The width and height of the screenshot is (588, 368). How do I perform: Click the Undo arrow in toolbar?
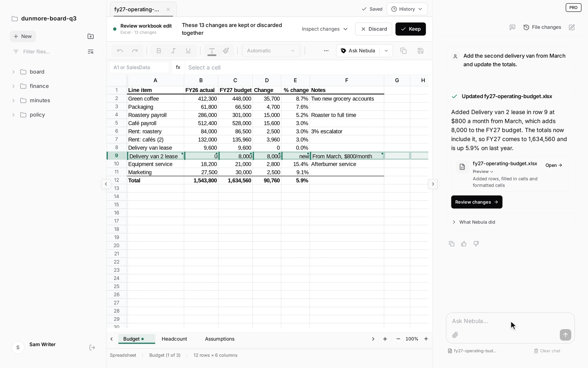(120, 51)
